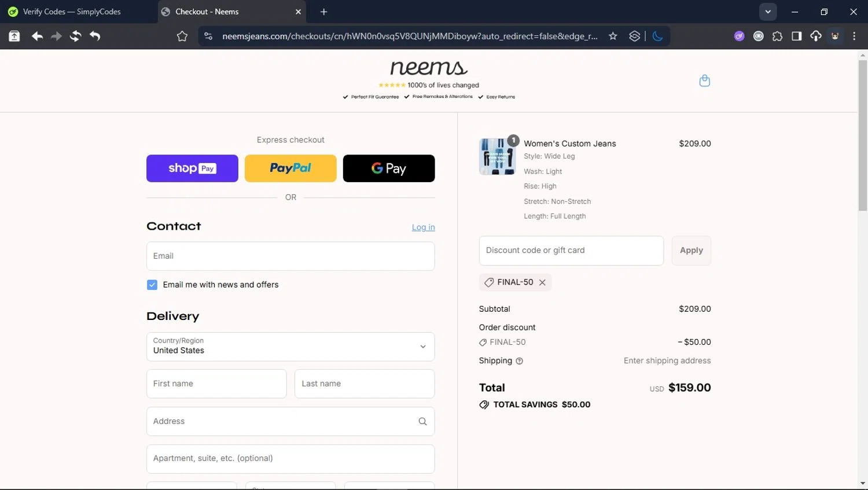Toggle Email me with news and offers
The width and height of the screenshot is (868, 490).
click(152, 285)
